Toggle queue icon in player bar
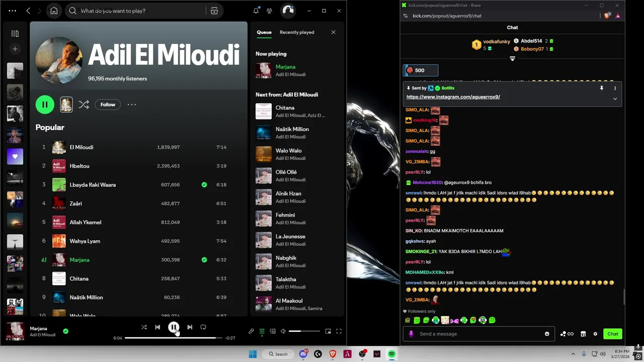Image resolution: width=644 pixels, height=362 pixels. 262,331
